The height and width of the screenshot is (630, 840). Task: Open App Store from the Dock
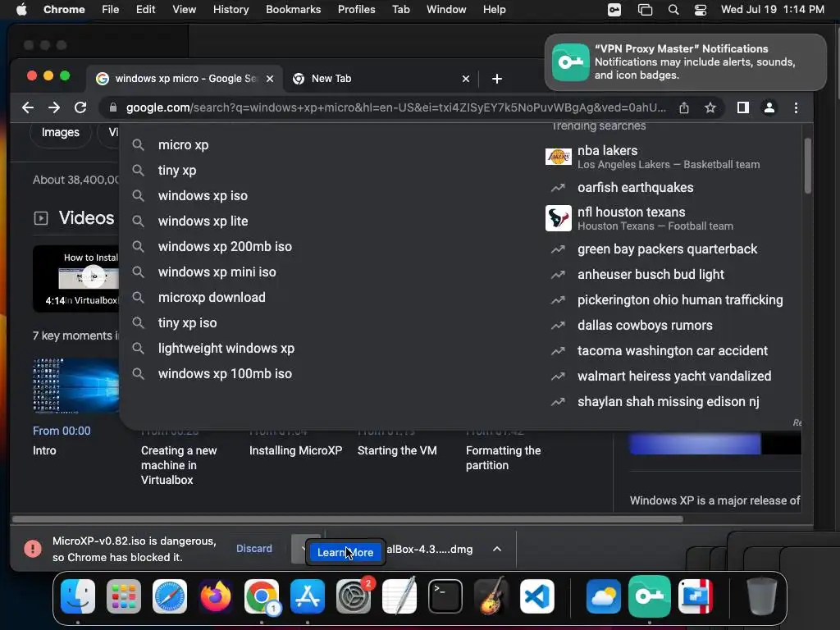click(308, 596)
